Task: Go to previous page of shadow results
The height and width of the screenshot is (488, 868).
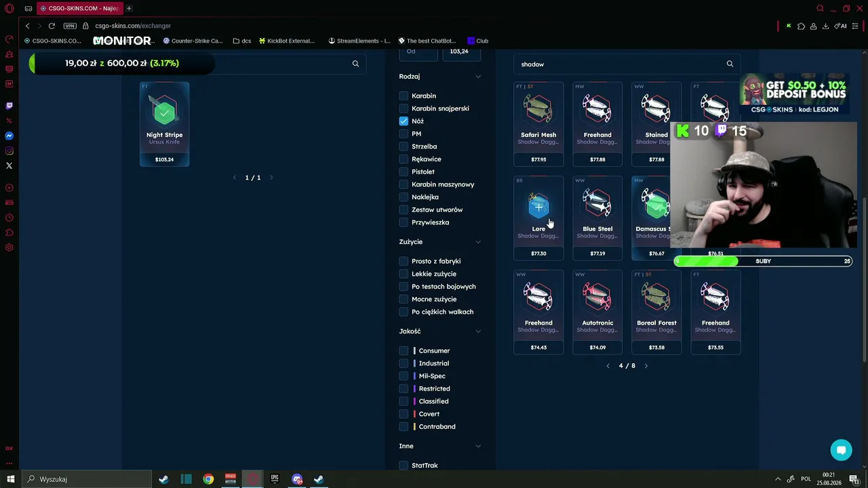Action: pos(608,366)
